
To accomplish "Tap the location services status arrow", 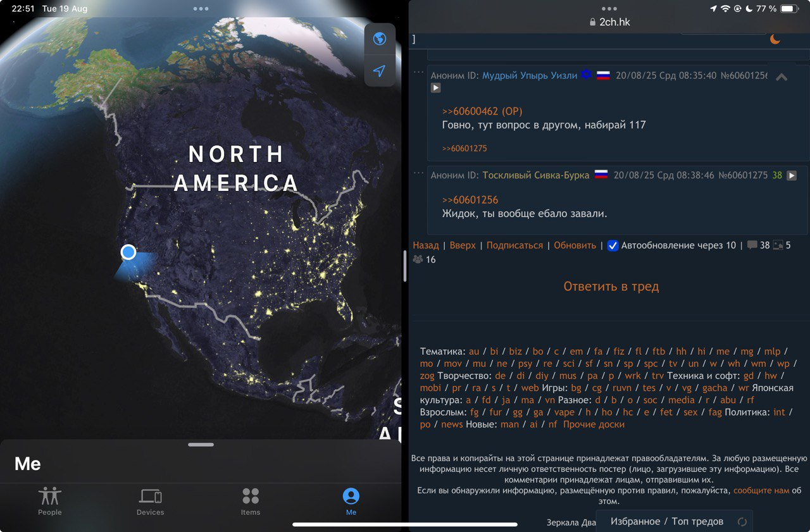I will [714, 9].
